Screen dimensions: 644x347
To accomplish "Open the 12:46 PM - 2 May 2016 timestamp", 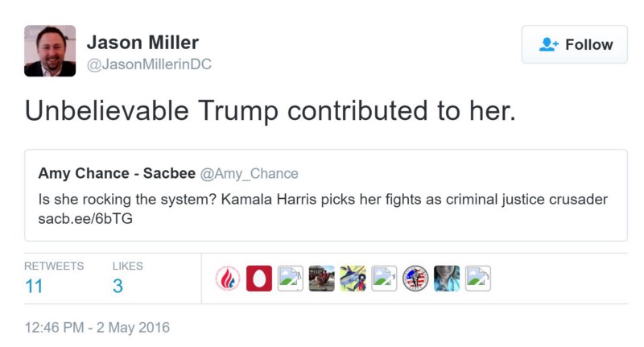I will click(97, 328).
